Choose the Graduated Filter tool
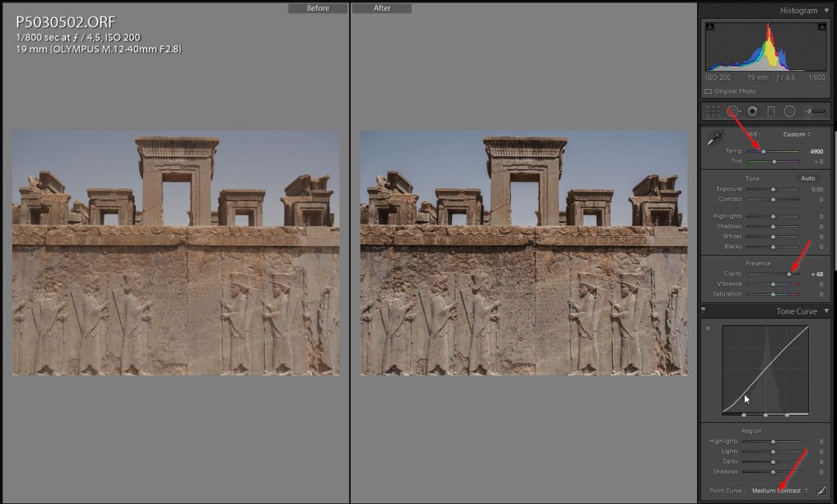Screen dimensions: 837x504 (771, 111)
